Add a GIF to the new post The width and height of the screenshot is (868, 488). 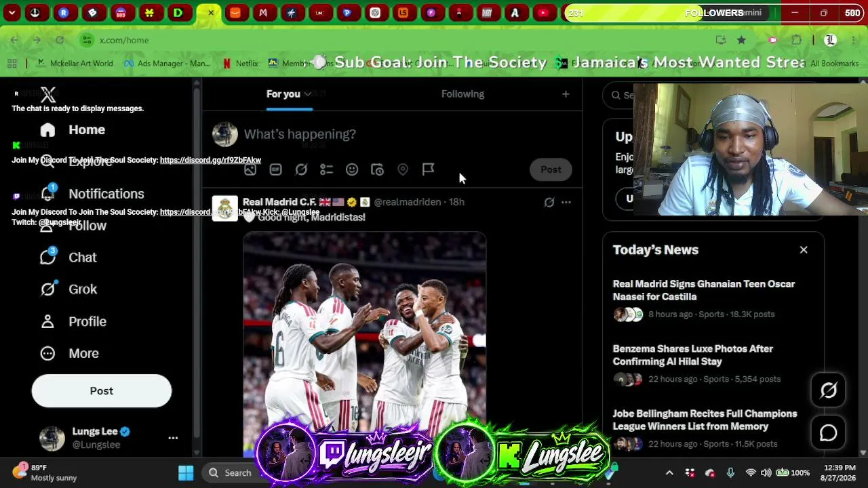[x=275, y=169]
